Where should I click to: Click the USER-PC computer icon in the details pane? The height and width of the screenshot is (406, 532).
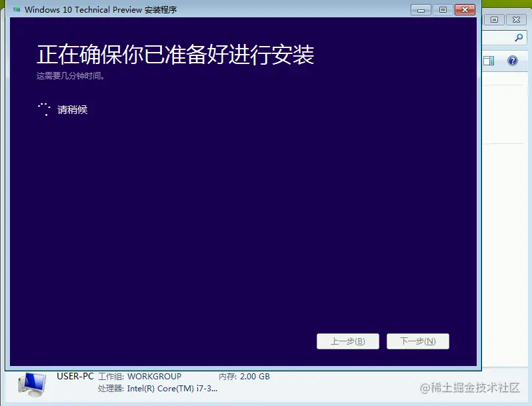(32, 385)
